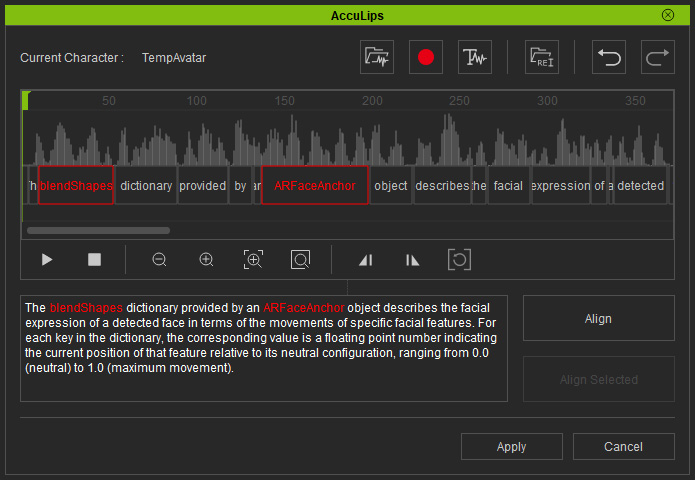The image size is (695, 480).
Task: Redo the last action
Action: tap(658, 57)
